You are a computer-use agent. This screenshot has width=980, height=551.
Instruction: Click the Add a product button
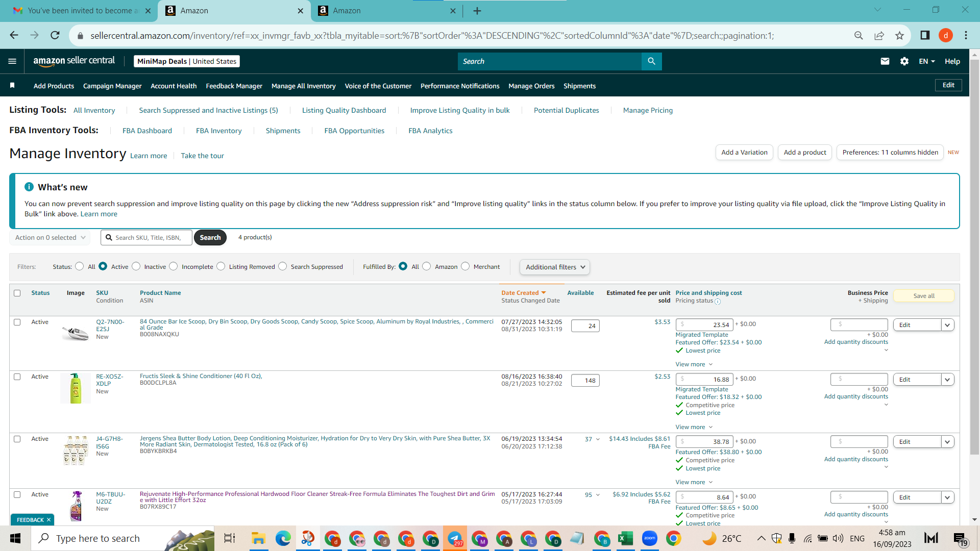click(x=805, y=152)
